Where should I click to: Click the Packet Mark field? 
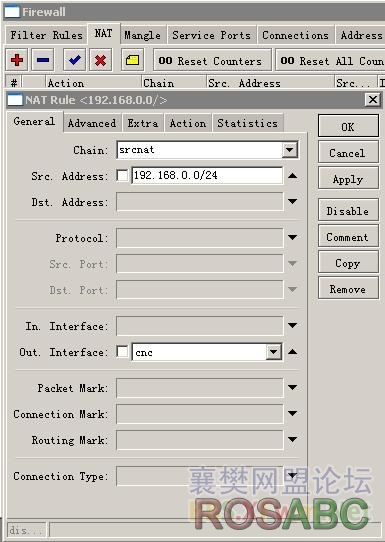(x=200, y=388)
